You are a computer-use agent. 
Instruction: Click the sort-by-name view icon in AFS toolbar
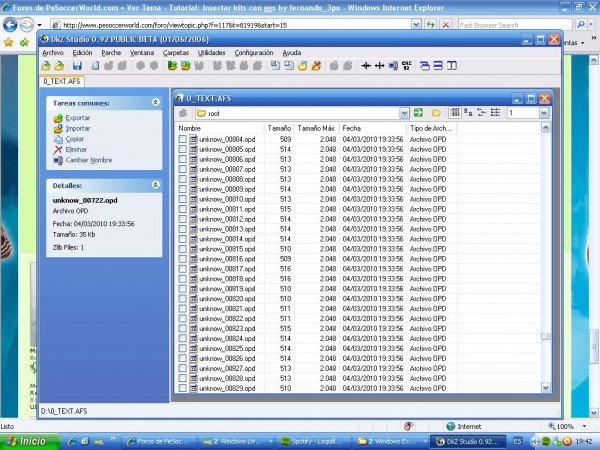(468, 112)
